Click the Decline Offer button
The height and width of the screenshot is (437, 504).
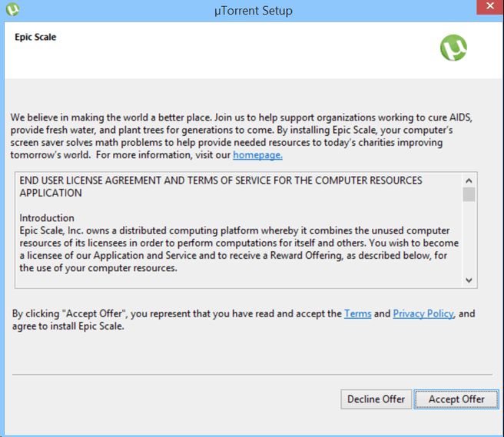point(376,399)
